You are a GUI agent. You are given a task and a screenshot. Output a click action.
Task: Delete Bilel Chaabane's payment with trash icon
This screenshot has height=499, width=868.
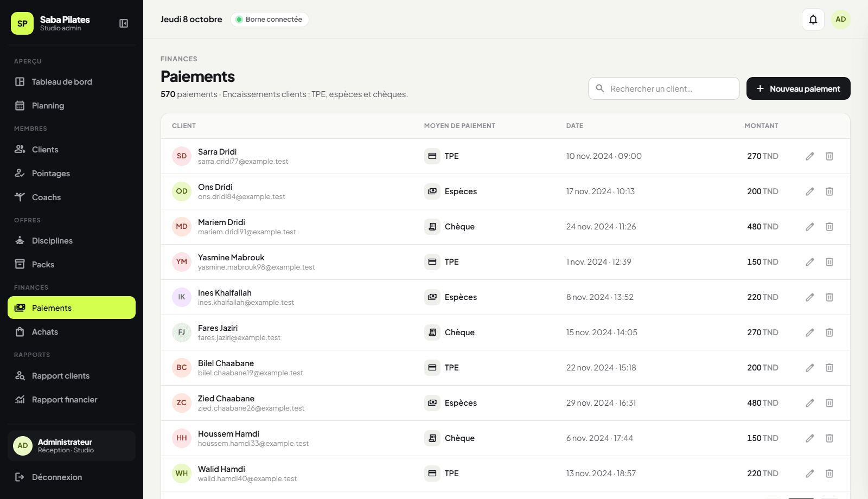coord(829,368)
